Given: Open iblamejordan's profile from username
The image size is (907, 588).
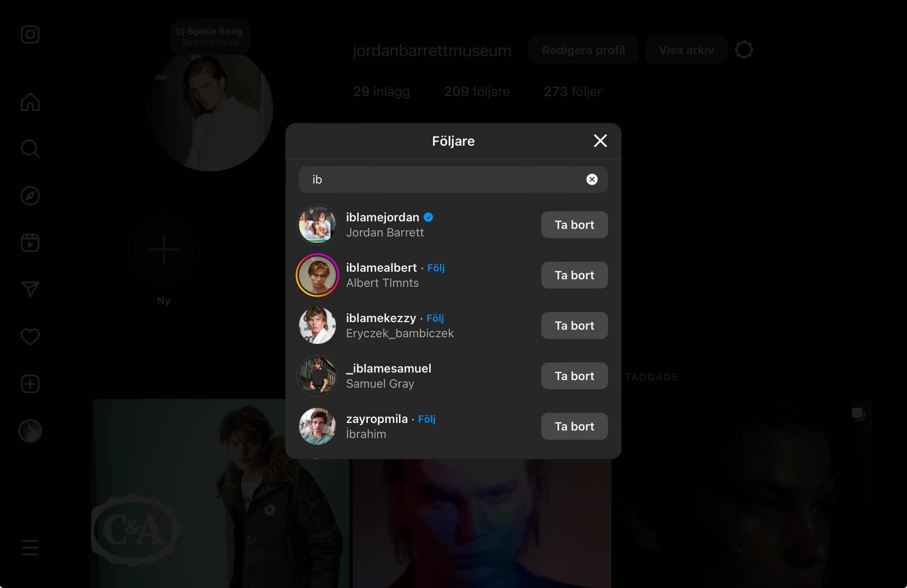Looking at the screenshot, I should 383,218.
